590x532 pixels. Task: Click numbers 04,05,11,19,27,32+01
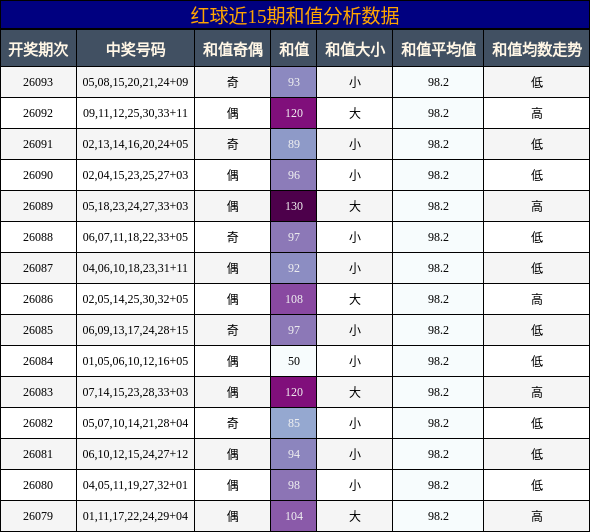(x=135, y=485)
